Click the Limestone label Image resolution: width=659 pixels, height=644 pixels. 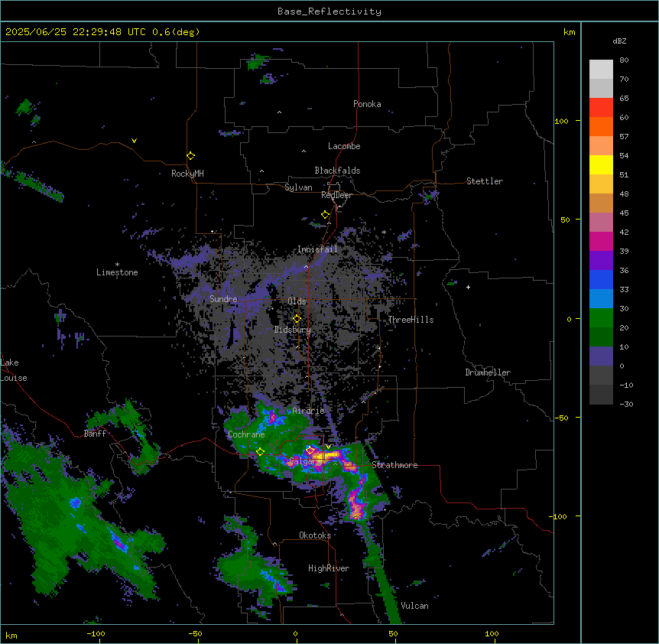[117, 272]
